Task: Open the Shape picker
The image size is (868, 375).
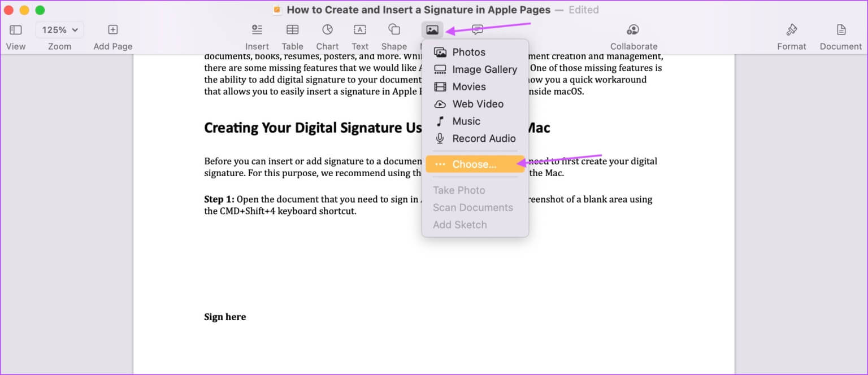Action: pyautogui.click(x=394, y=30)
